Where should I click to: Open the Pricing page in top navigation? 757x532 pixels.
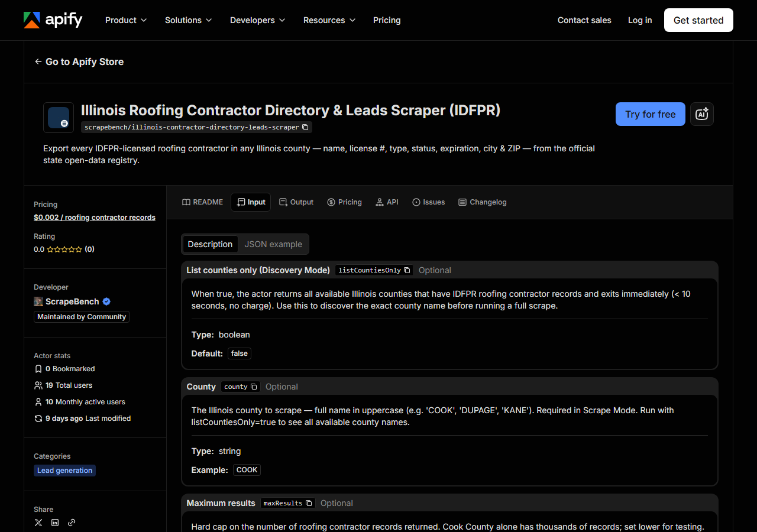(x=387, y=20)
